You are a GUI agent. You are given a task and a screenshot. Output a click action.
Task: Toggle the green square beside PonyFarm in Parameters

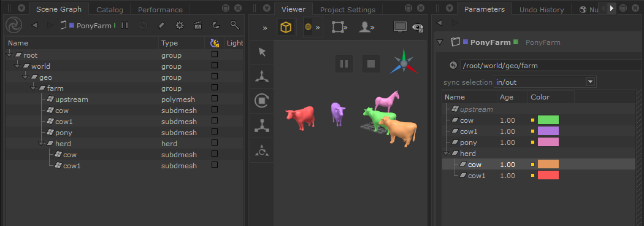tap(516, 42)
